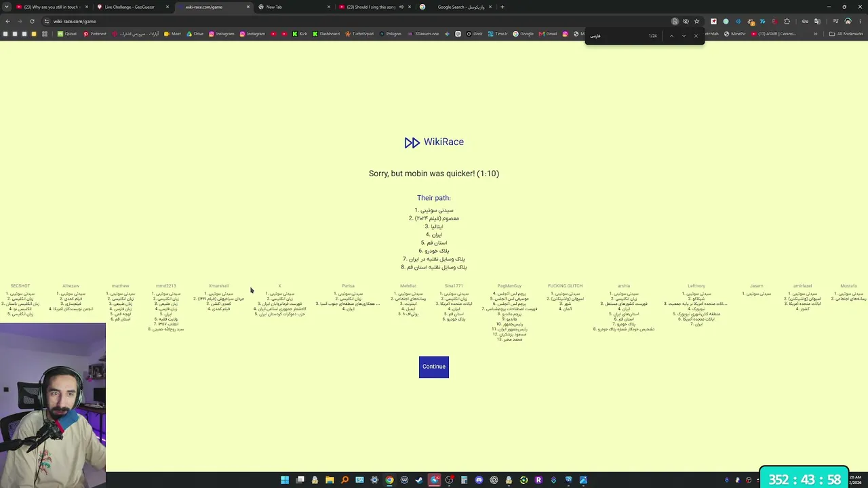Open the Pinterest bookmark
Viewport: 868px width, 488px height.
pyautogui.click(x=94, y=34)
